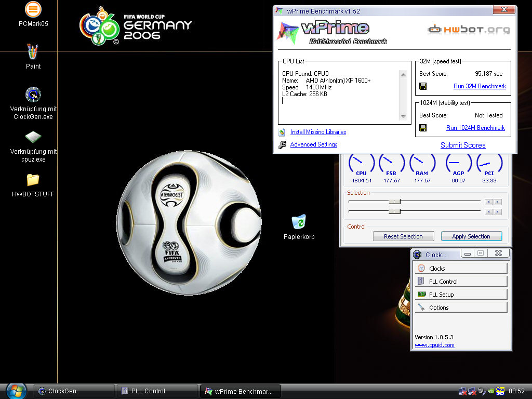The height and width of the screenshot is (399, 532).
Task: Visit www.cpuid.com link in ClockGen
Action: pos(434,345)
